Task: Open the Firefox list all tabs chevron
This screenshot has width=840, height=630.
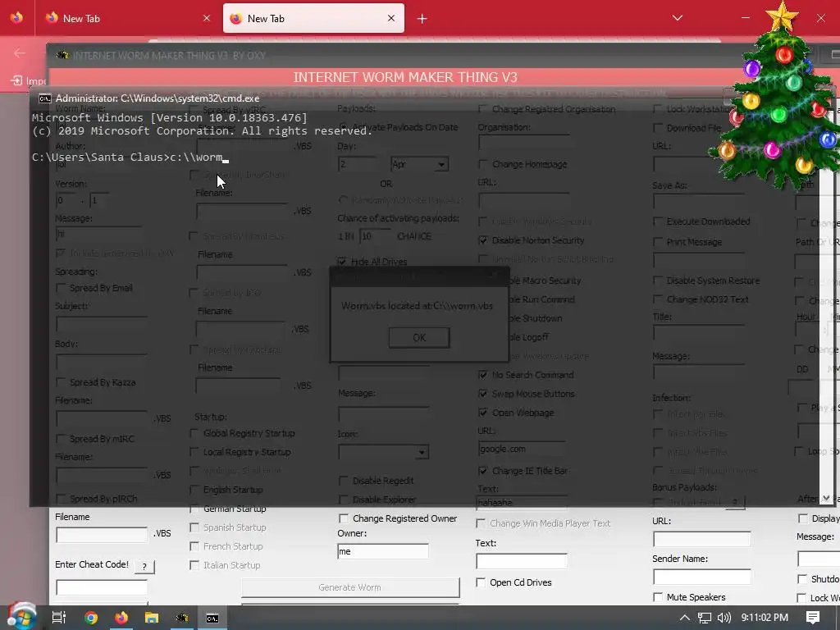Action: pos(677,18)
